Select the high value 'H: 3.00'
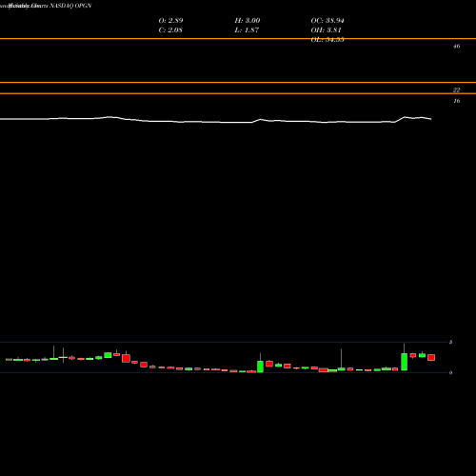The image size is (476, 476). (248, 20)
